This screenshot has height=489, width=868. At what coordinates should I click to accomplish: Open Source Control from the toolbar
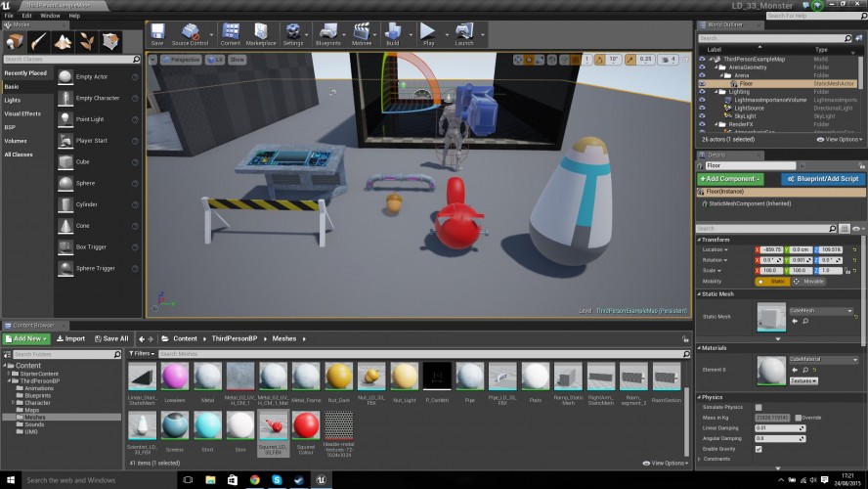190,34
